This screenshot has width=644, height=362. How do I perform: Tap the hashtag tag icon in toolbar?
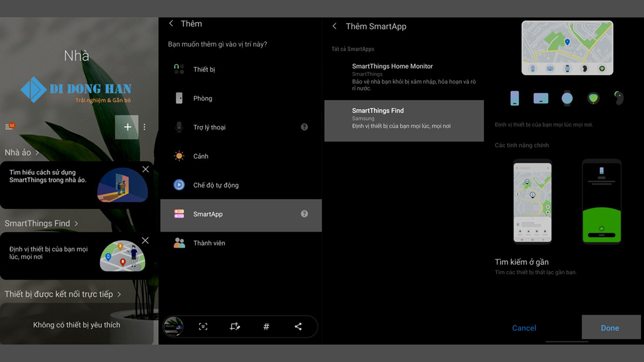(266, 327)
